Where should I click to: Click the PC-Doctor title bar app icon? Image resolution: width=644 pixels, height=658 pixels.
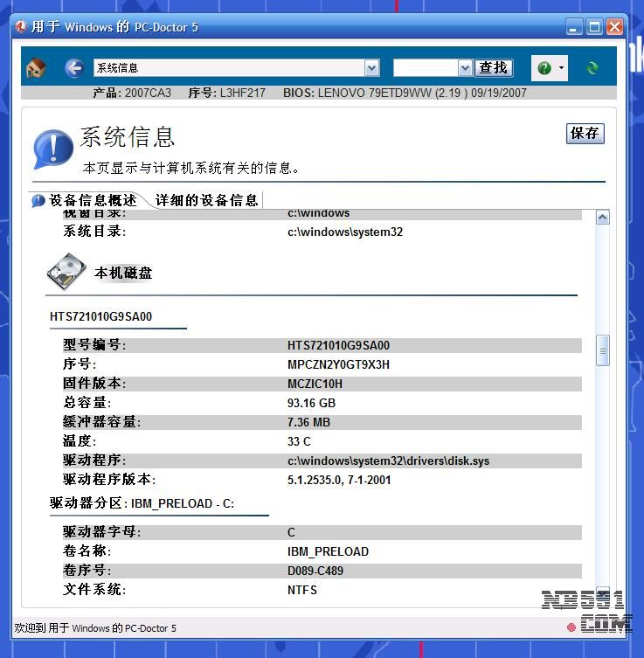(21, 27)
